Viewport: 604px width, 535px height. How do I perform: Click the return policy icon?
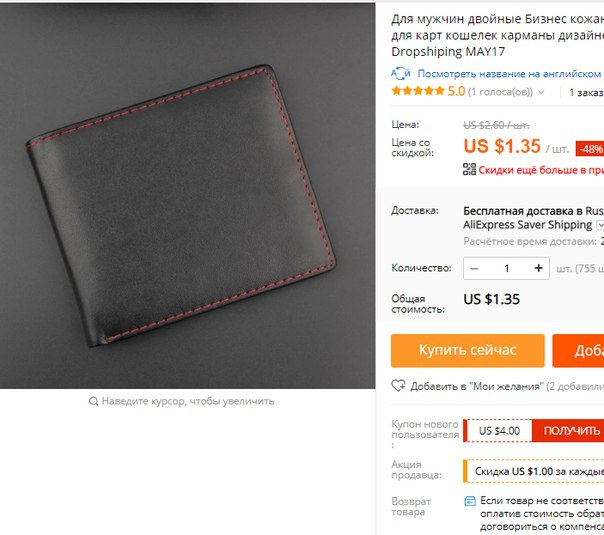pyautogui.click(x=470, y=501)
